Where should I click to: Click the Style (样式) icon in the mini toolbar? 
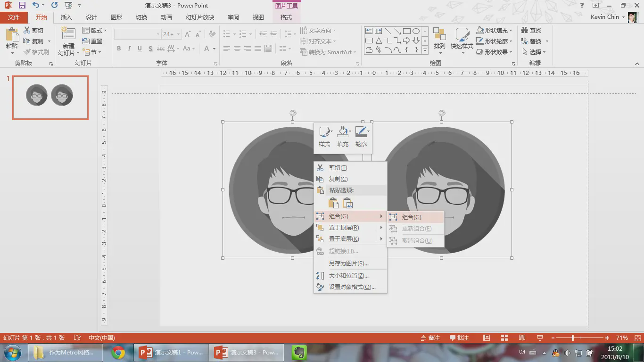pyautogui.click(x=324, y=132)
